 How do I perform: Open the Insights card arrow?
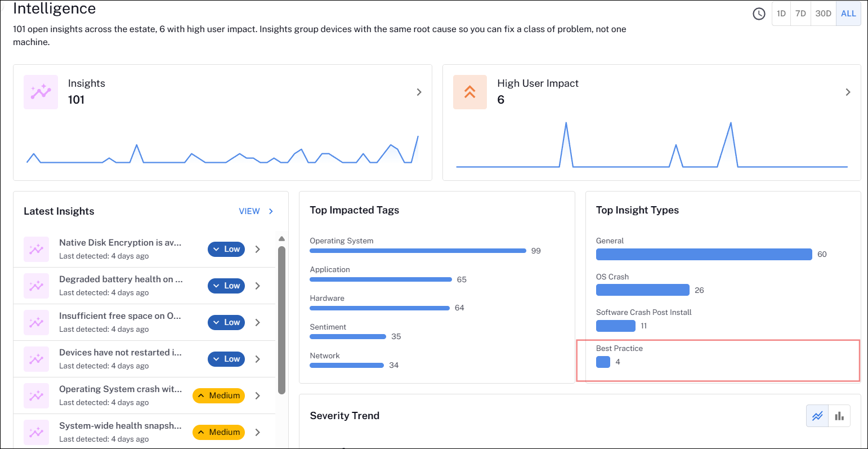pyautogui.click(x=419, y=92)
